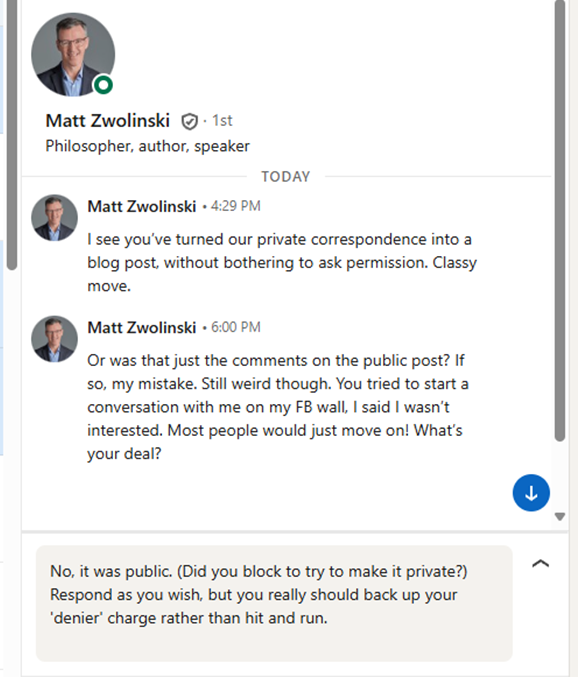Click the sender avatar on the 6:00 PM message
The width and height of the screenshot is (578, 677).
(54, 339)
